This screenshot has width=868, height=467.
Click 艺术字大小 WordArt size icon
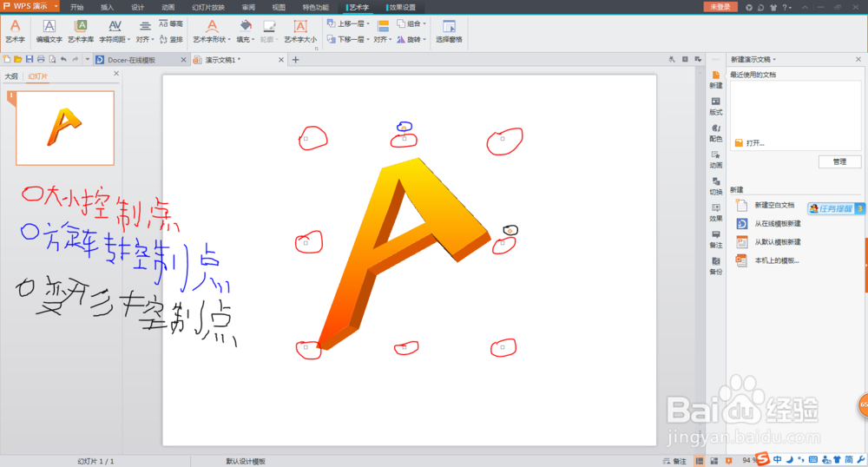[x=300, y=31]
